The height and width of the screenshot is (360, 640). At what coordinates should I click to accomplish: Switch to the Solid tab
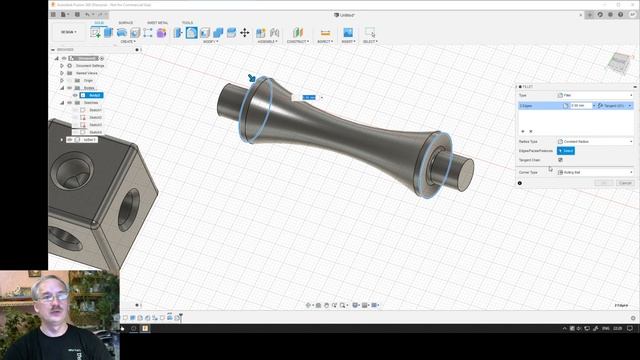click(99, 23)
